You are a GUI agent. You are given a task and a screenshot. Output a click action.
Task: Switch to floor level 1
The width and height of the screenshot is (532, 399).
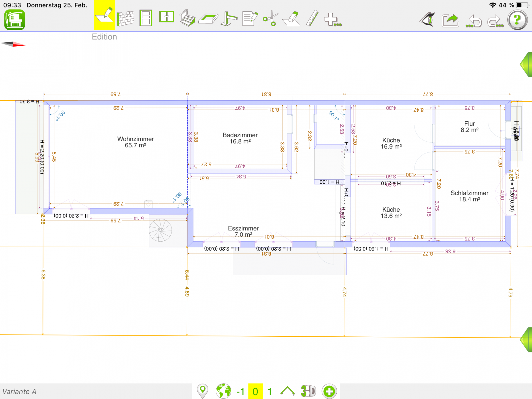[269, 392]
